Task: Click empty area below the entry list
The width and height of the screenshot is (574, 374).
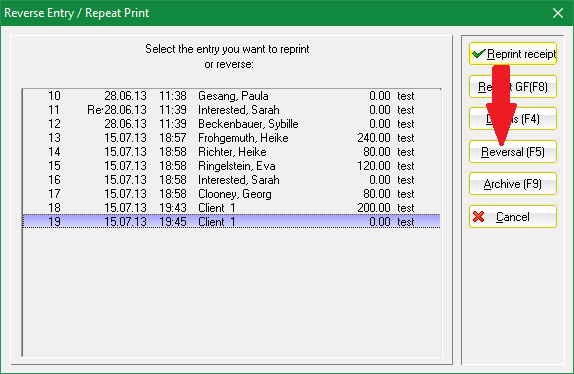Action: 231,292
